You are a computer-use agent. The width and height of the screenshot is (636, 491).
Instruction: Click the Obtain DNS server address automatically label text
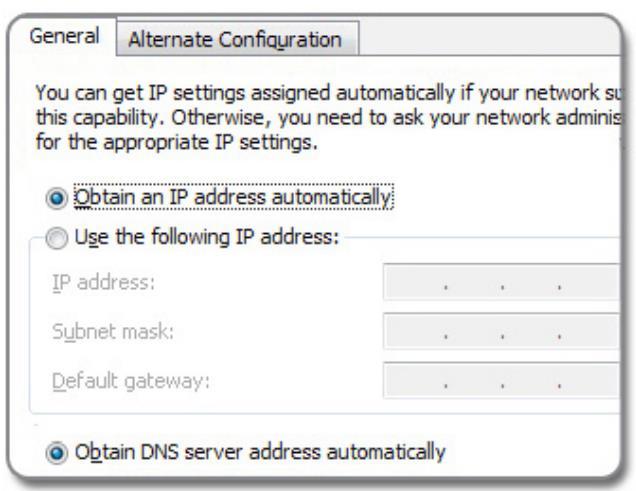(x=260, y=452)
